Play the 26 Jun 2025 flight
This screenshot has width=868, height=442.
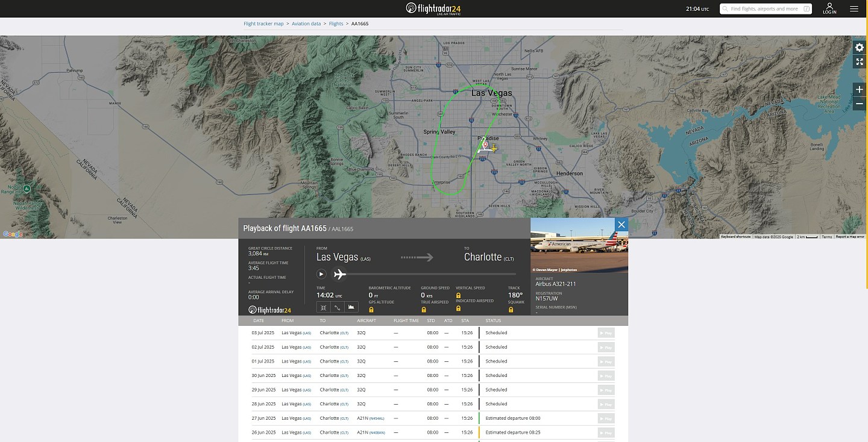click(606, 432)
